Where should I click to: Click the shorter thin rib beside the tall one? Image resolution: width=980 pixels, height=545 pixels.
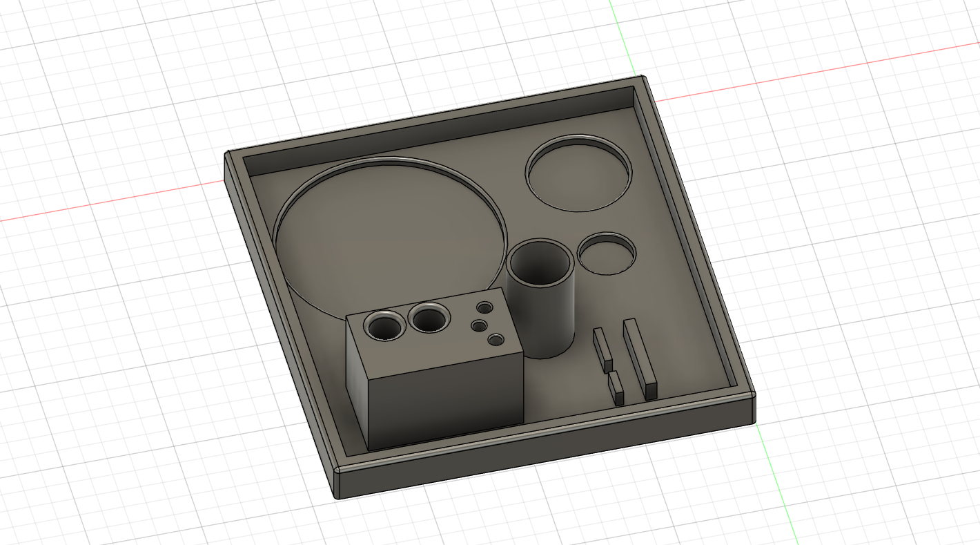pyautogui.click(x=602, y=345)
